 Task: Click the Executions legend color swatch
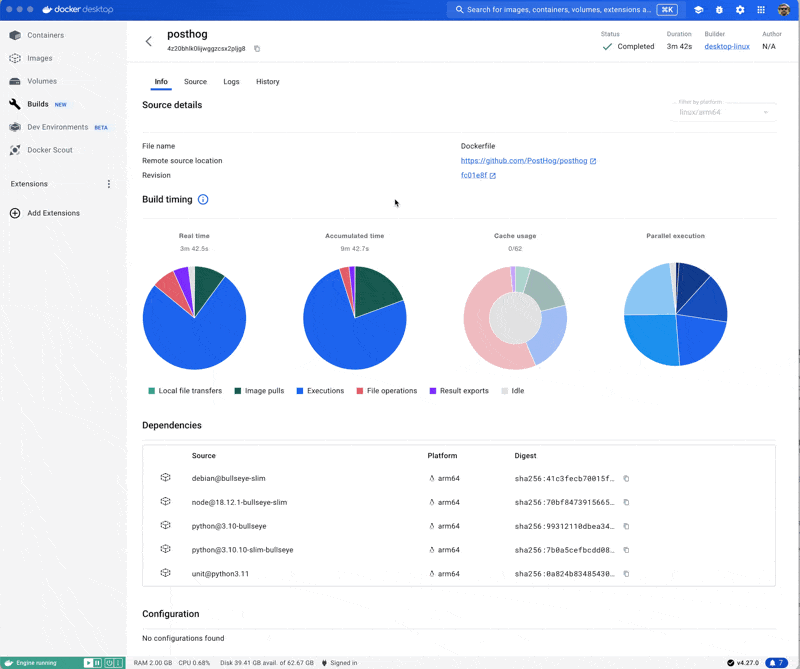click(300, 391)
